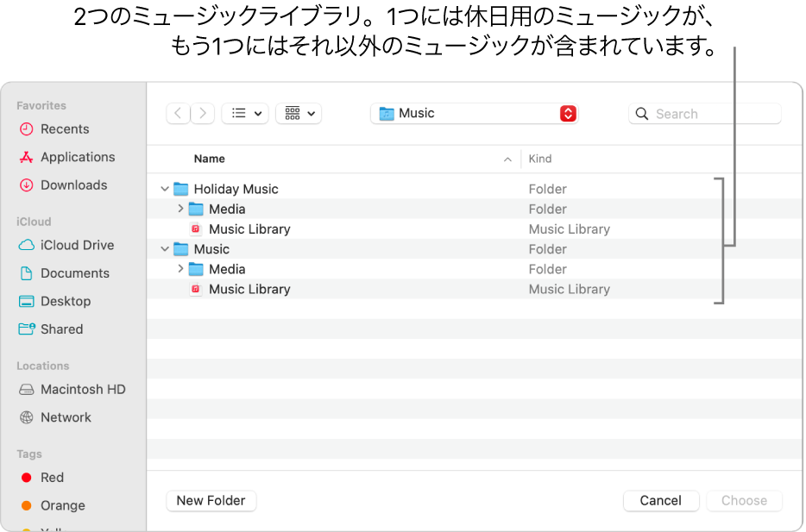Expand the Media folder under Music
806x532 pixels.
click(x=180, y=268)
